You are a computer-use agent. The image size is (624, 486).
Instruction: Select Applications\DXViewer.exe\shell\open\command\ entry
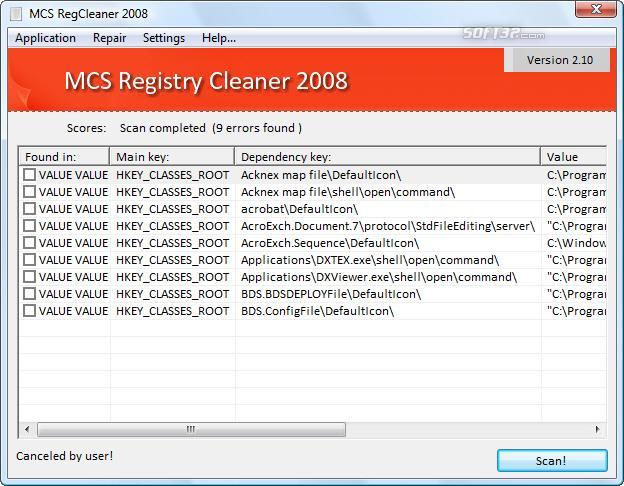[x=379, y=277]
